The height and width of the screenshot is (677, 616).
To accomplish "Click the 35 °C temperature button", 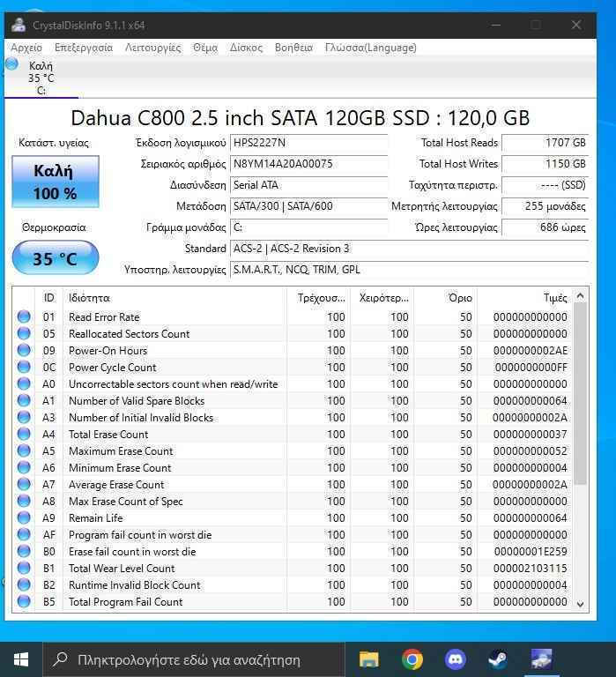I will point(56,257).
